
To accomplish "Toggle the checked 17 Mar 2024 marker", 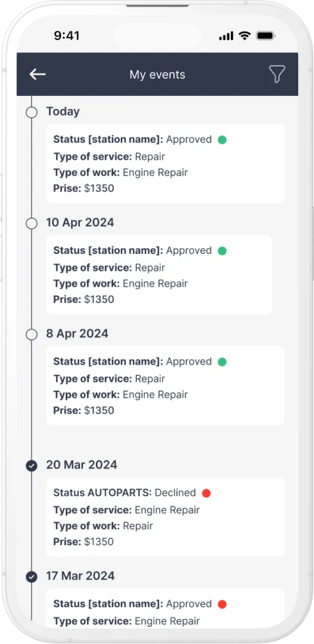I will 32,577.
